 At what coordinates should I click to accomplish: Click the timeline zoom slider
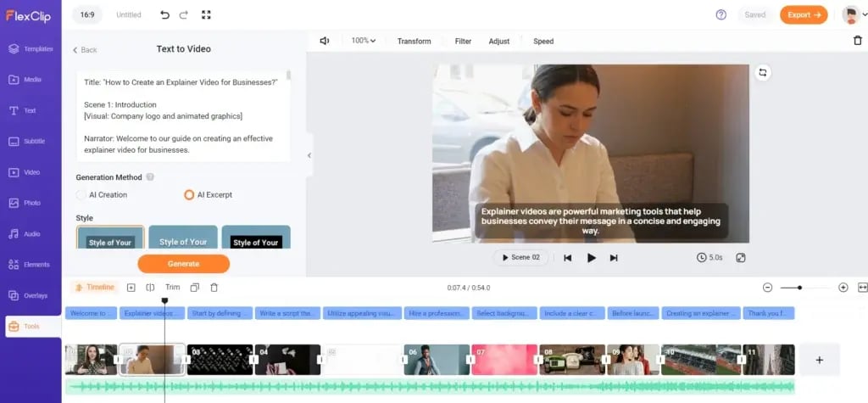804,288
